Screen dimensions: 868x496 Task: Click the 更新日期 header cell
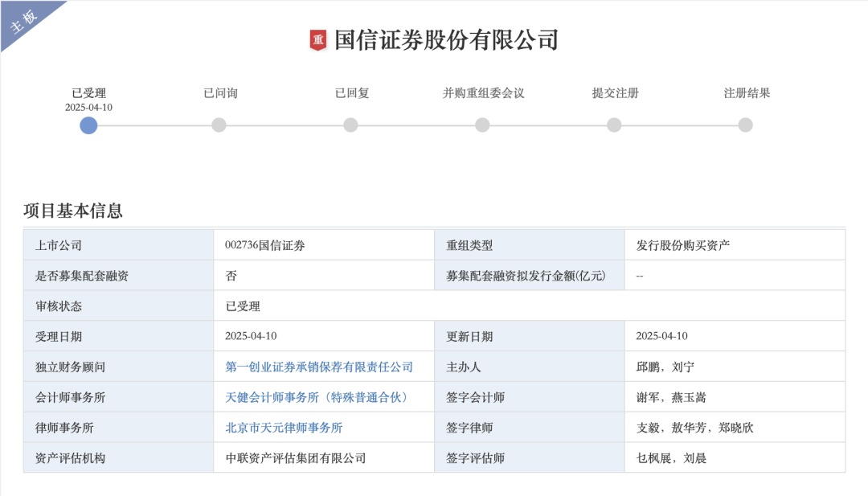(x=530, y=337)
